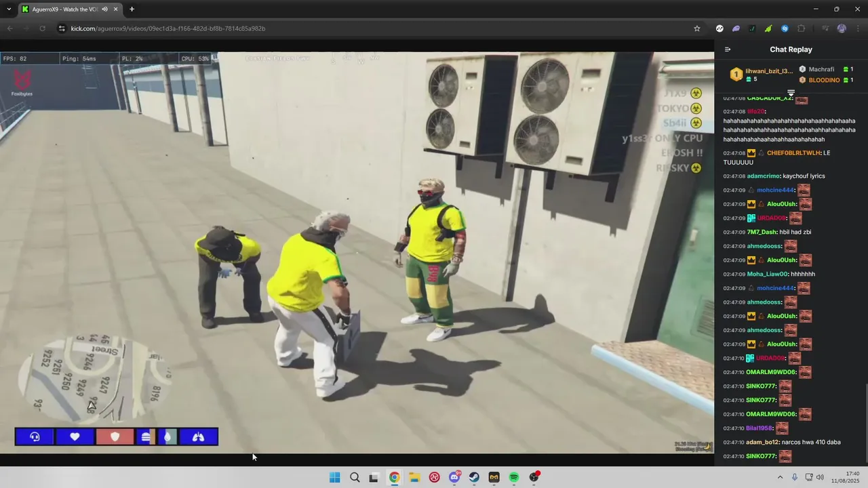Click username Moha_Liaw00 in chat
This screenshot has height=488, width=868.
tap(767, 274)
